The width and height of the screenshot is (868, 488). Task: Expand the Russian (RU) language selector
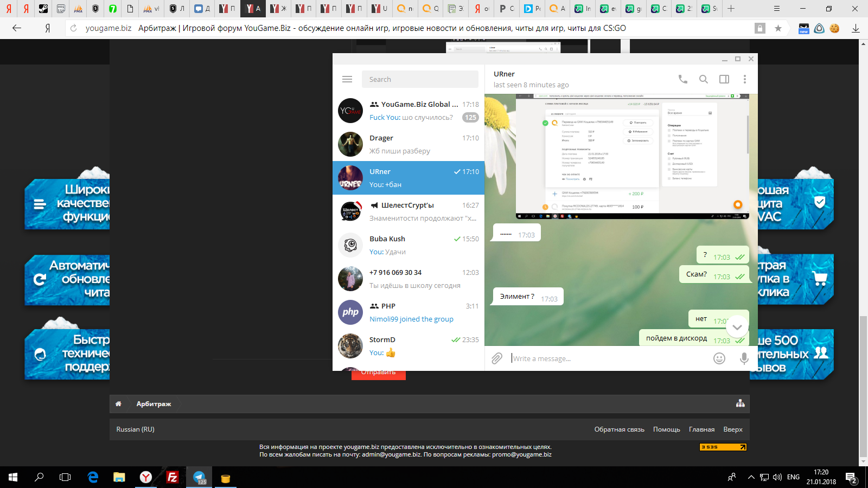(x=135, y=429)
